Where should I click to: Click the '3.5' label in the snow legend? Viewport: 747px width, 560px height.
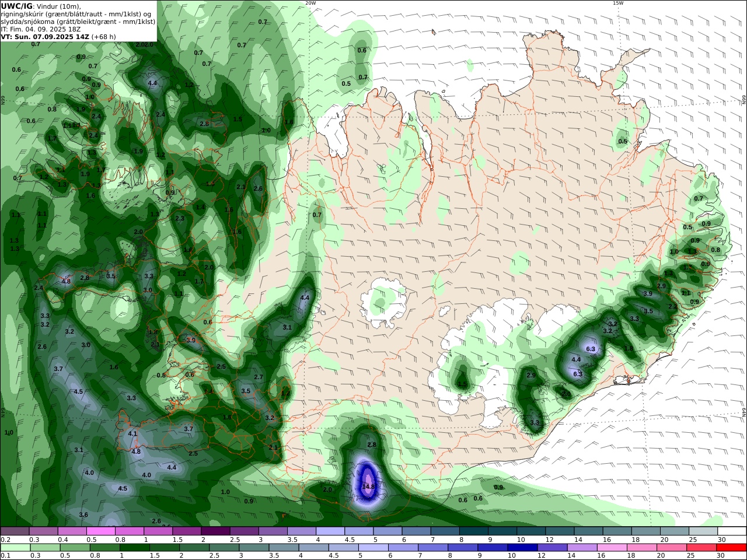coord(292,540)
